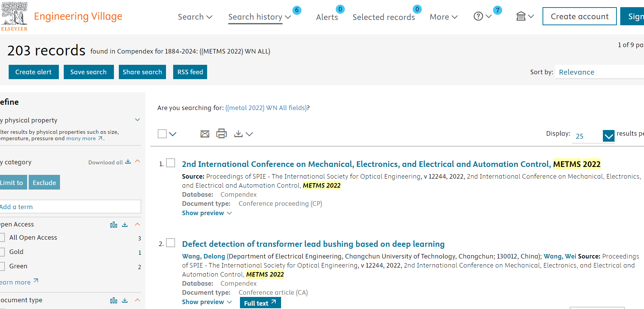Click the Share search button
The height and width of the screenshot is (309, 644).
tap(142, 72)
